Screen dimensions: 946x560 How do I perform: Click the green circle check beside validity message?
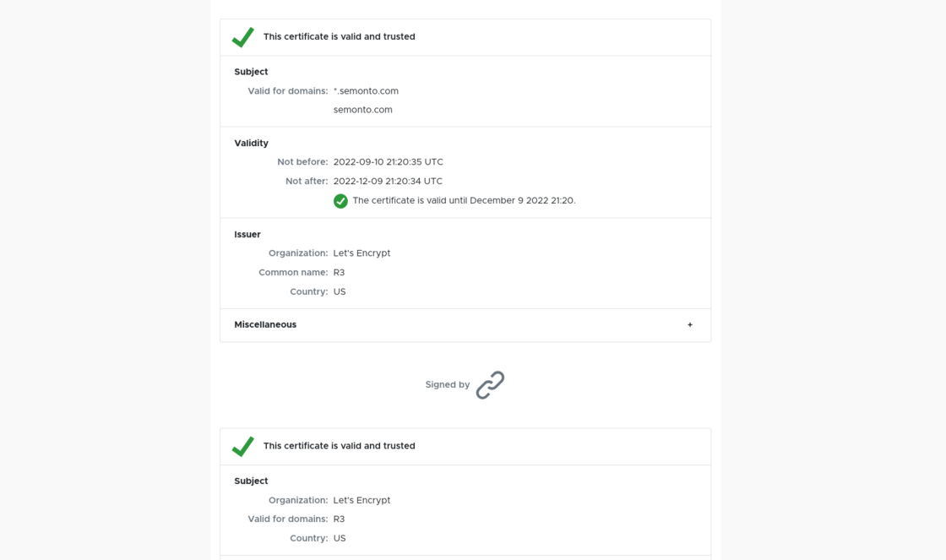tap(340, 201)
